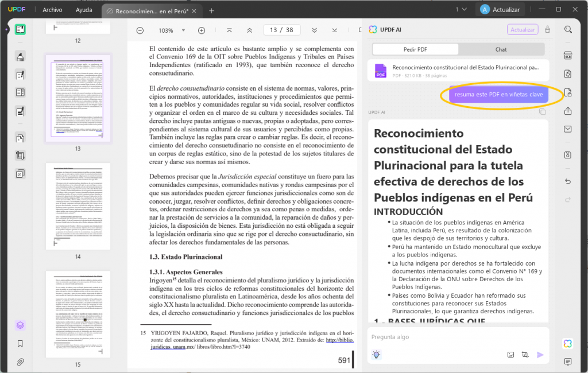Go to the next page arrow
The width and height of the screenshot is (588, 373).
coord(314,30)
